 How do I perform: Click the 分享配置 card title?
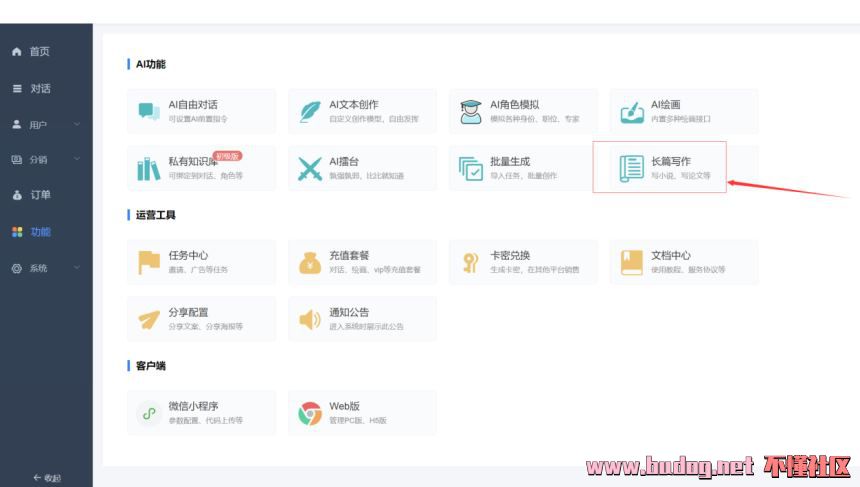pyautogui.click(x=188, y=312)
